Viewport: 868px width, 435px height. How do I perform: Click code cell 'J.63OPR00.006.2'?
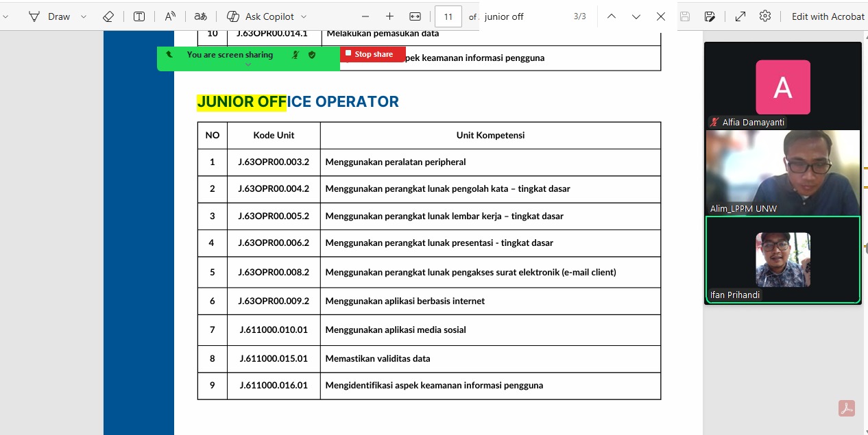pyautogui.click(x=274, y=243)
